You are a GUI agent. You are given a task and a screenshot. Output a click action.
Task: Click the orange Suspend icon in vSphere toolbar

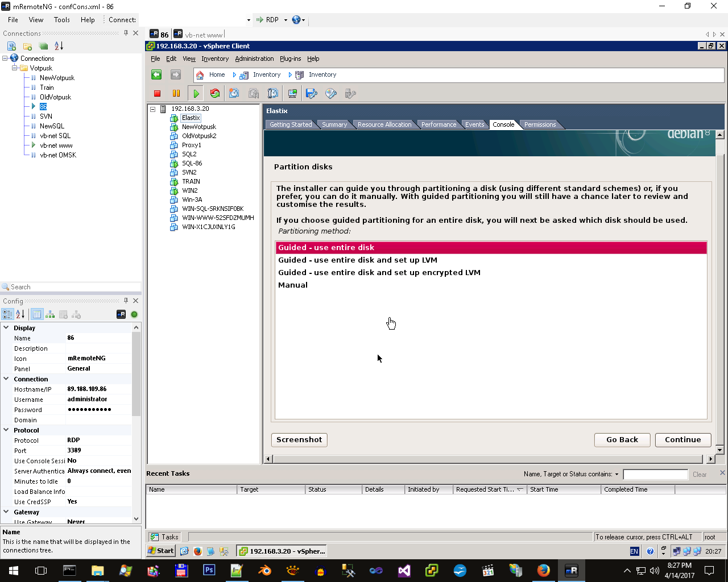click(x=176, y=94)
